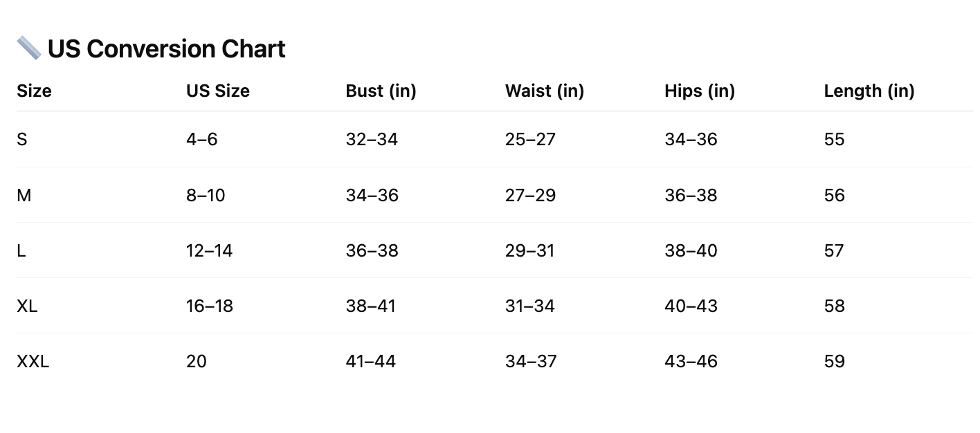This screenshot has height=433, width=980.
Task: Select the S size row label
Action: (x=22, y=140)
